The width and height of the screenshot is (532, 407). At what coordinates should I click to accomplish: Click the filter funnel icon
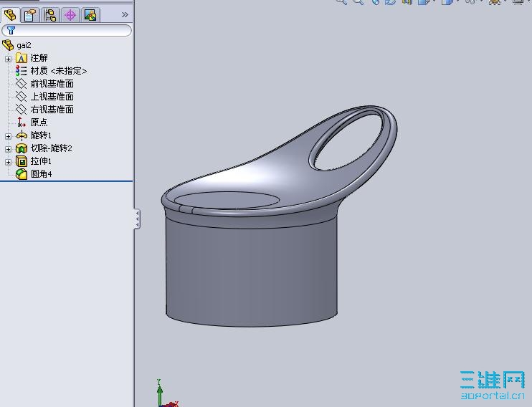tap(11, 31)
